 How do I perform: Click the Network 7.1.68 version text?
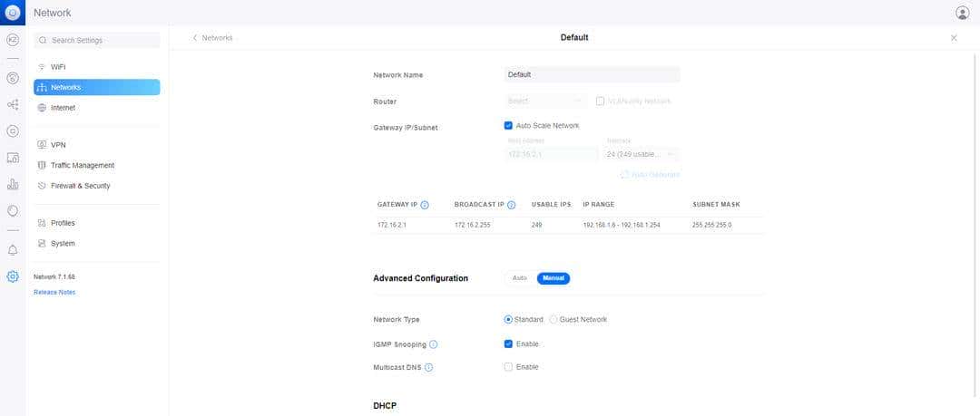pyautogui.click(x=54, y=276)
